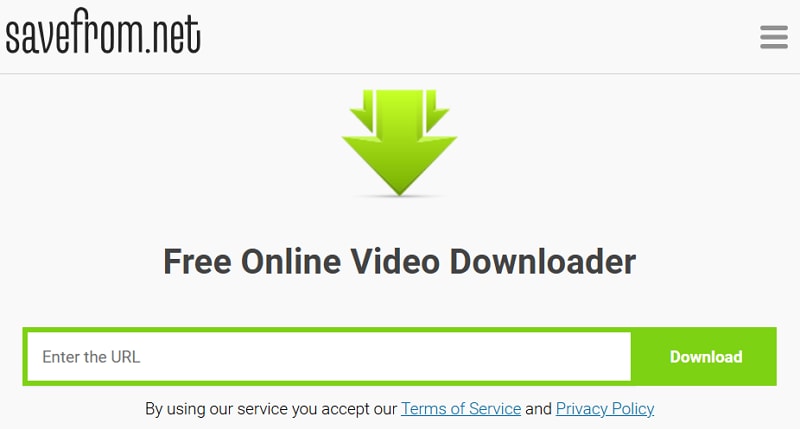Click the empty header area beside the logo
This screenshot has height=429, width=800.
click(x=480, y=37)
